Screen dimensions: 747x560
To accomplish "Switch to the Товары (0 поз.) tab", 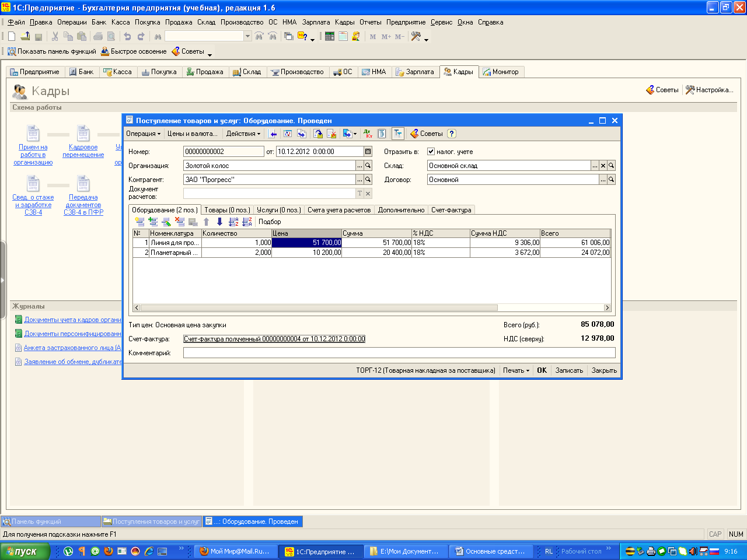I will click(x=227, y=210).
